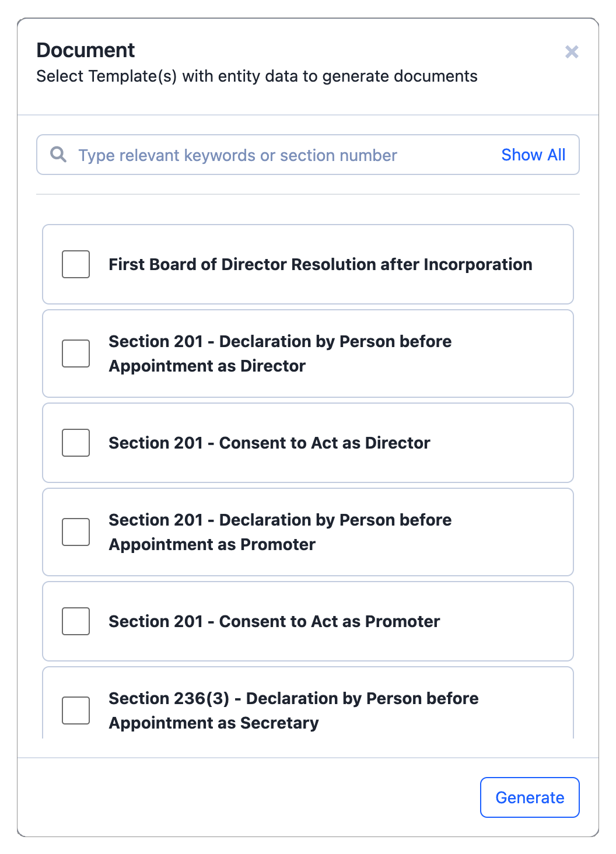Select the Declaration before Appointment as Promoter checkbox
Screen dimensions: 616x854
click(76, 532)
